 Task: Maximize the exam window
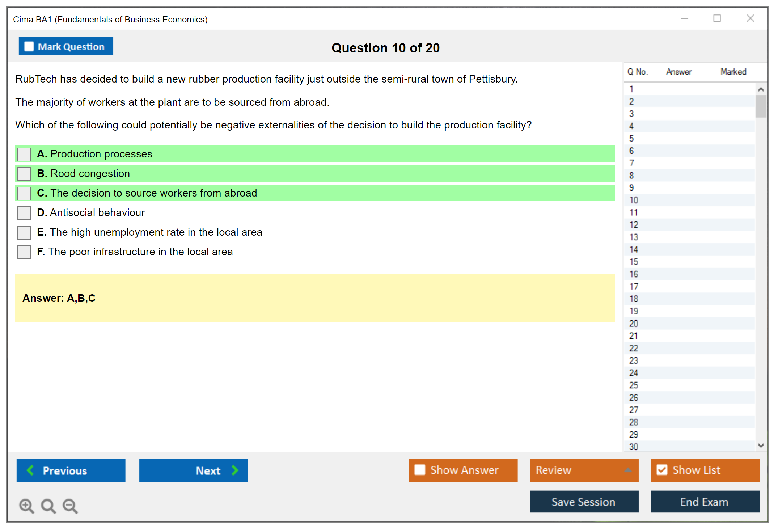click(x=717, y=18)
